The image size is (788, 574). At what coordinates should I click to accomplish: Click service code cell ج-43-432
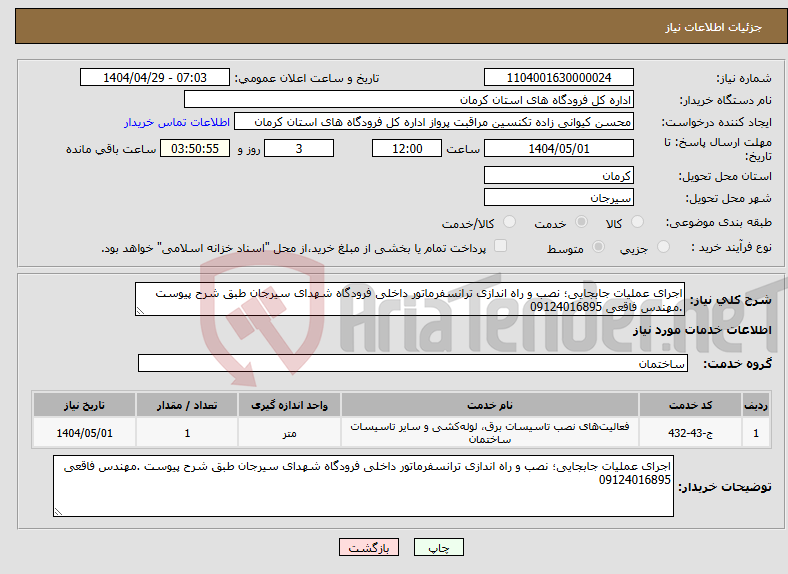pos(691,432)
